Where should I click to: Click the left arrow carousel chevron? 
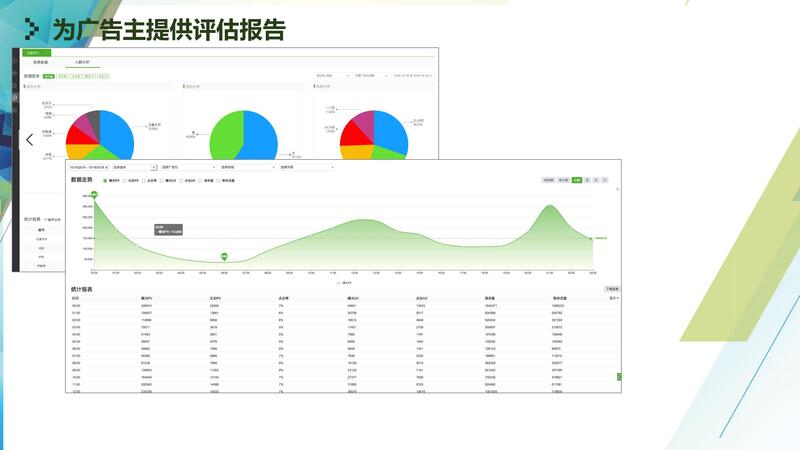30,139
